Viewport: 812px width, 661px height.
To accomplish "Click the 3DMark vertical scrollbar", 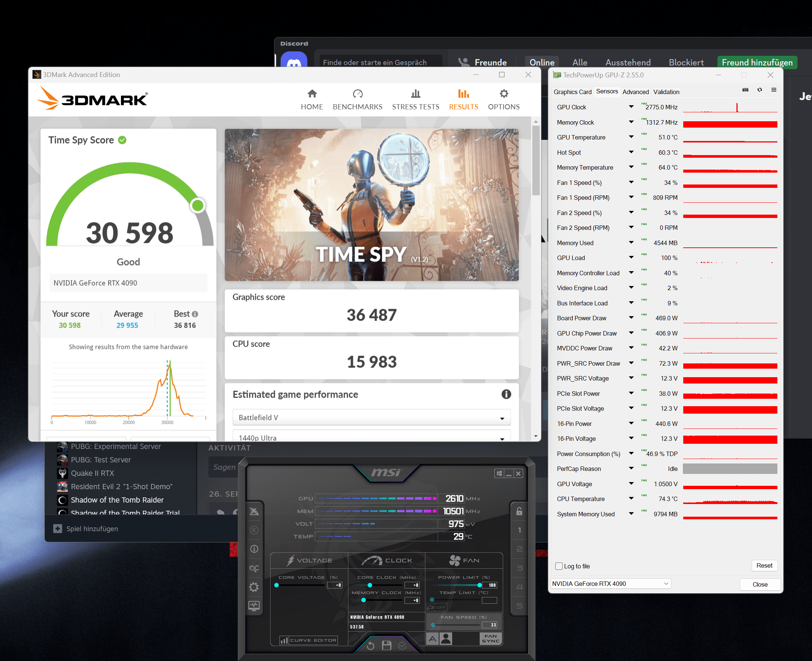I will [536, 160].
